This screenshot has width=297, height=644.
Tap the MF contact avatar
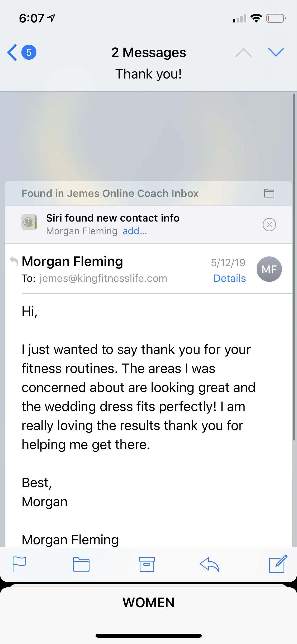point(269,269)
